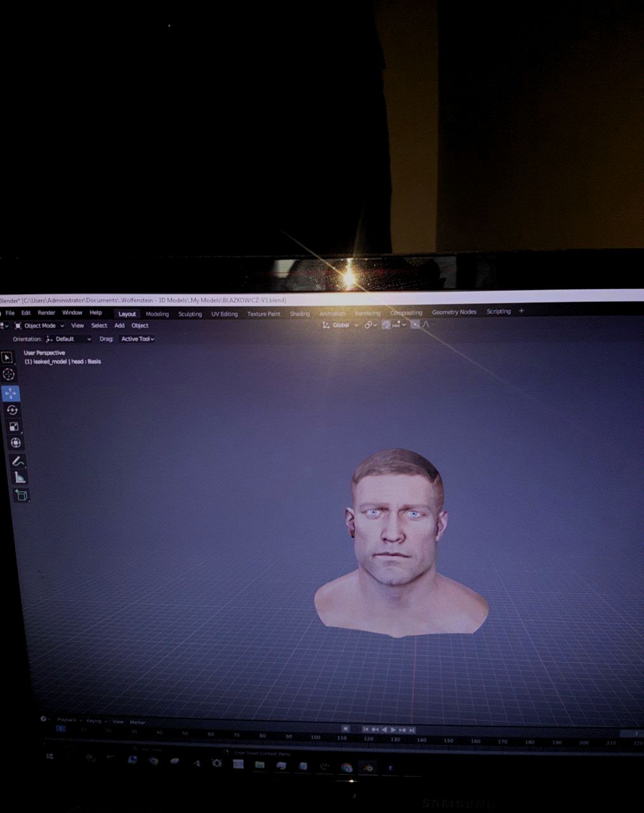Select the Scale tool
Viewport: 644px width, 813px height.
click(13, 427)
